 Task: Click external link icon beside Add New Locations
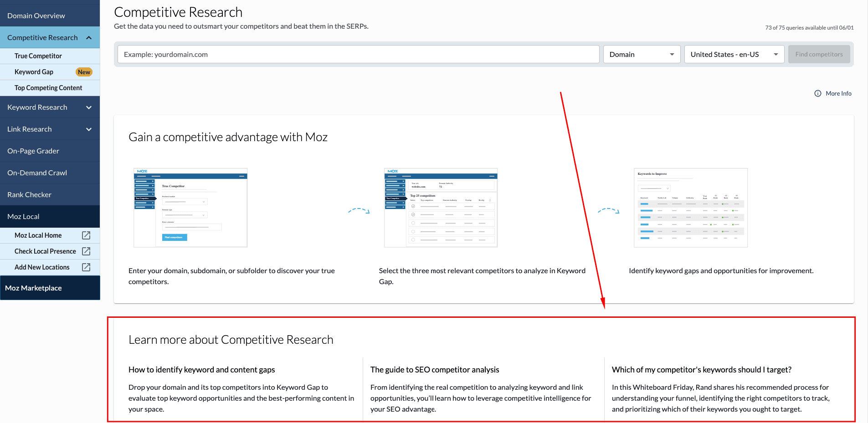(86, 267)
